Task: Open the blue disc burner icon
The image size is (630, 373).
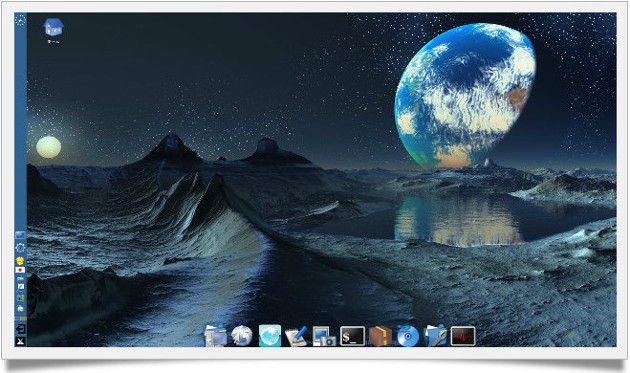Action: coord(408,336)
